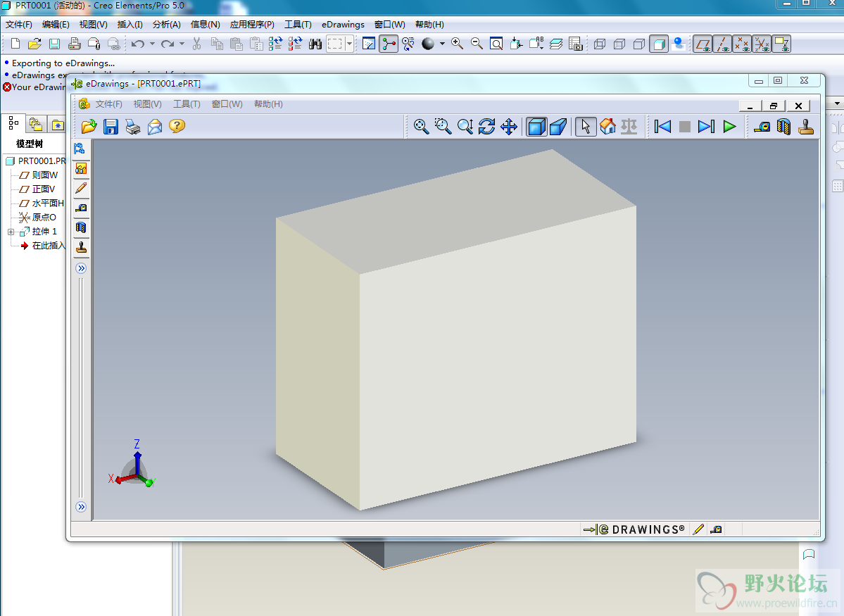The image size is (844, 616).
Task: Print from the eDrawings toolbar
Action: (x=133, y=127)
